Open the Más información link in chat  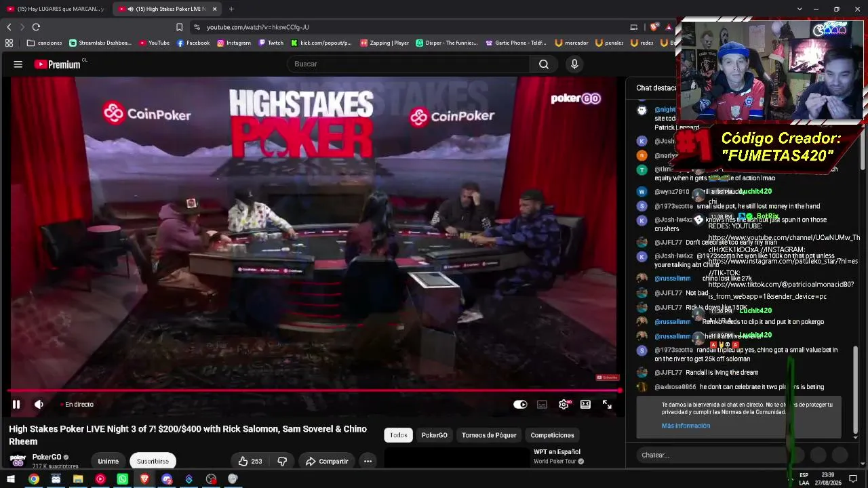[686, 426]
